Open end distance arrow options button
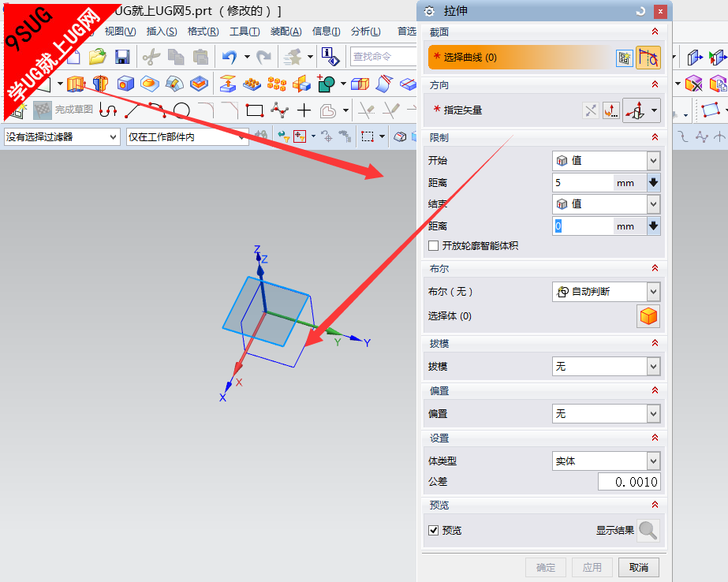The image size is (728, 582). [x=654, y=226]
